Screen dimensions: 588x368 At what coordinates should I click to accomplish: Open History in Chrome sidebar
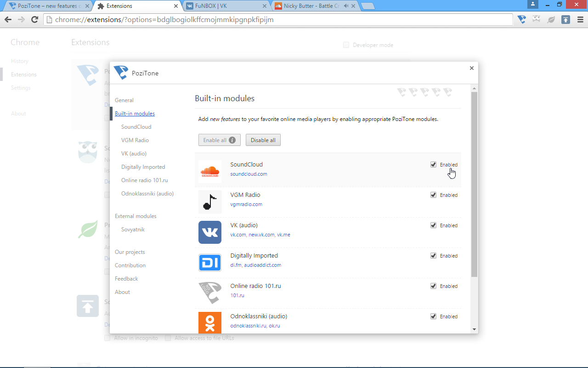[x=20, y=61]
